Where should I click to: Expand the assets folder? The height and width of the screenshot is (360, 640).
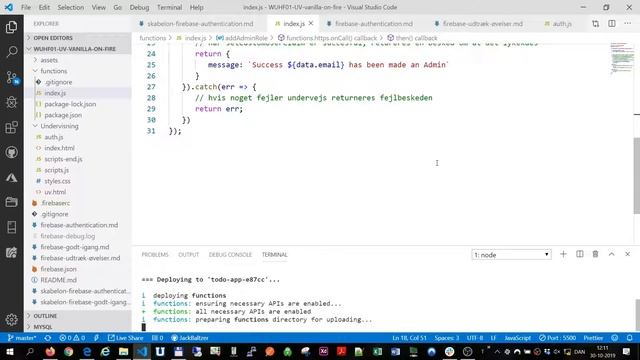(x=78, y=60)
